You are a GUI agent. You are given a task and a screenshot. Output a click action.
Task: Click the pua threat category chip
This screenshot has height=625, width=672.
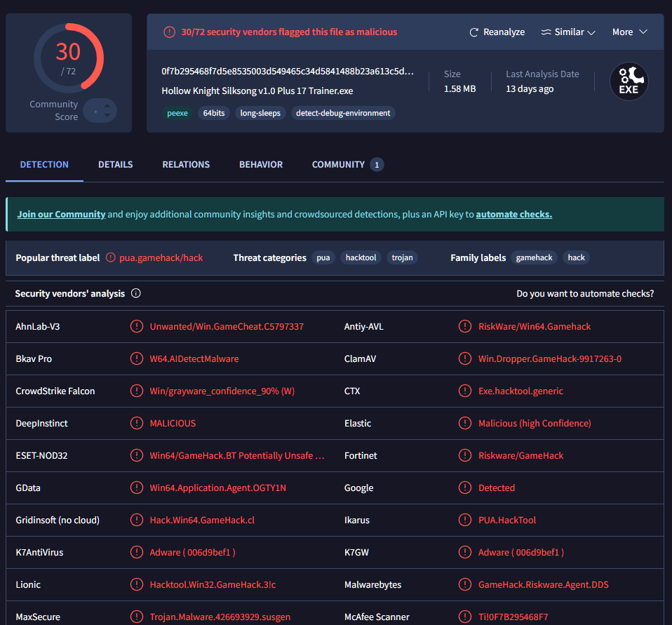323,257
